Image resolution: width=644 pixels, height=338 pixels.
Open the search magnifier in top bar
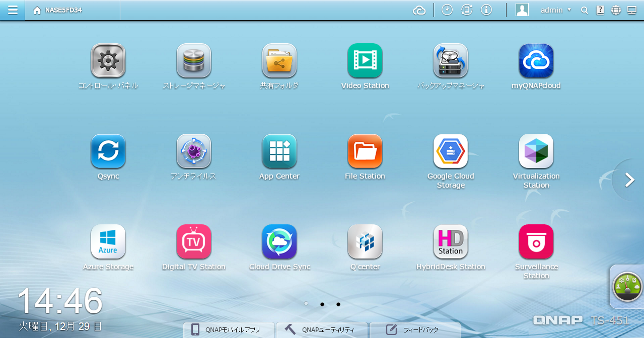(585, 10)
